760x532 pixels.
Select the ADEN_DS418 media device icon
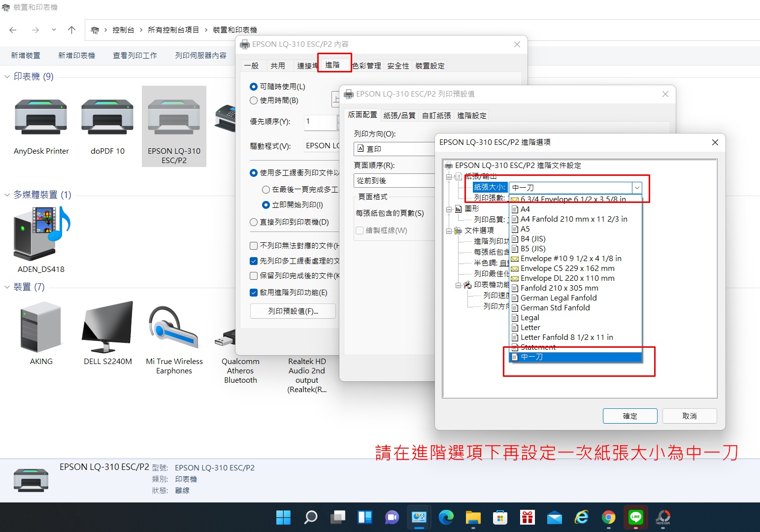click(x=41, y=233)
